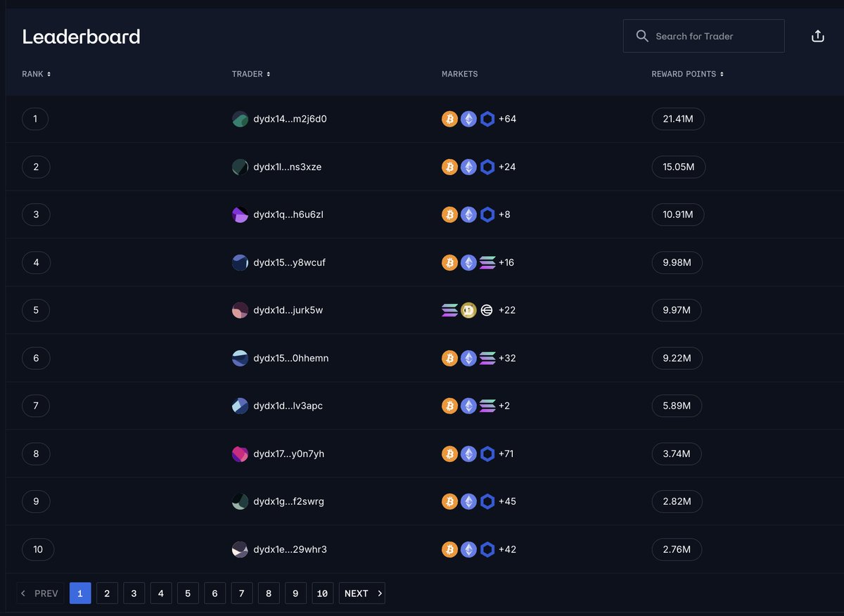Click the Chainlink icon in the rank 8 row
This screenshot has width=844, height=616.
click(487, 454)
